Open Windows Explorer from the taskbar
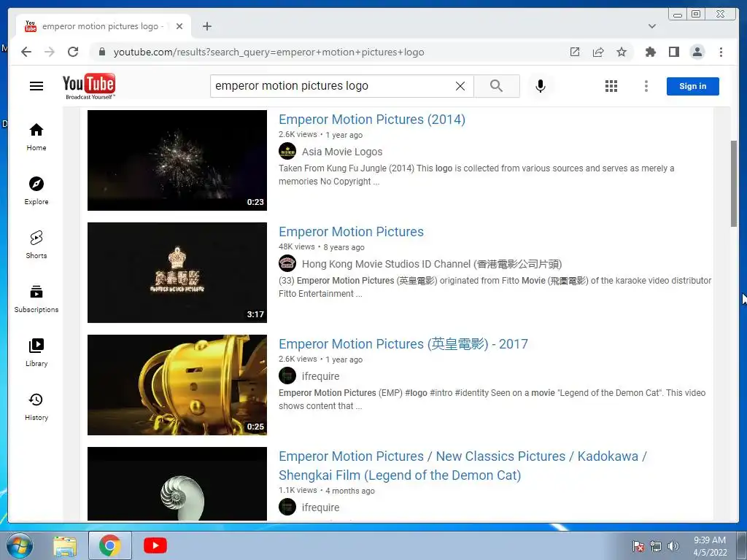This screenshot has width=747, height=560. click(65, 546)
